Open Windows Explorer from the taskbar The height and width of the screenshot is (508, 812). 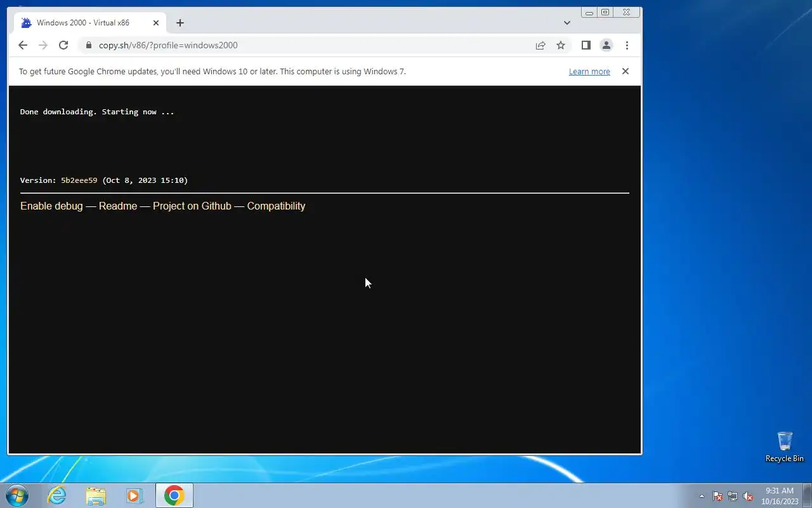[96, 495]
